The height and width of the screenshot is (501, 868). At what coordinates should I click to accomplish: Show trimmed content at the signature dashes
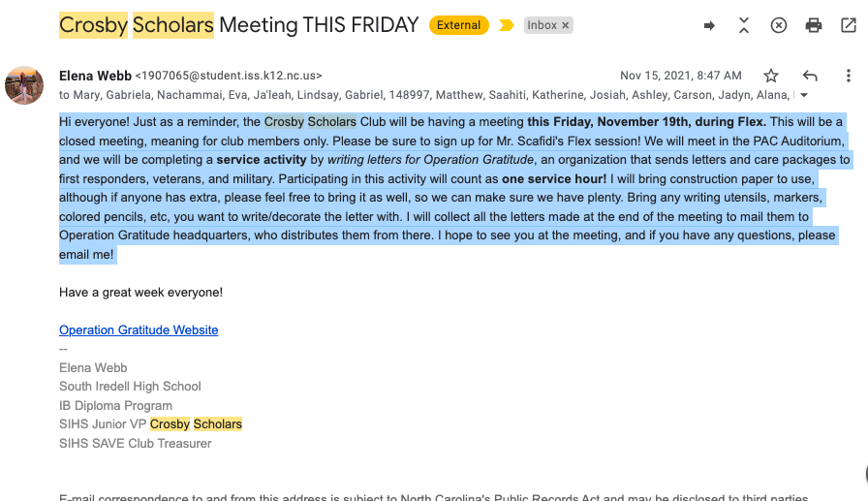tap(64, 350)
